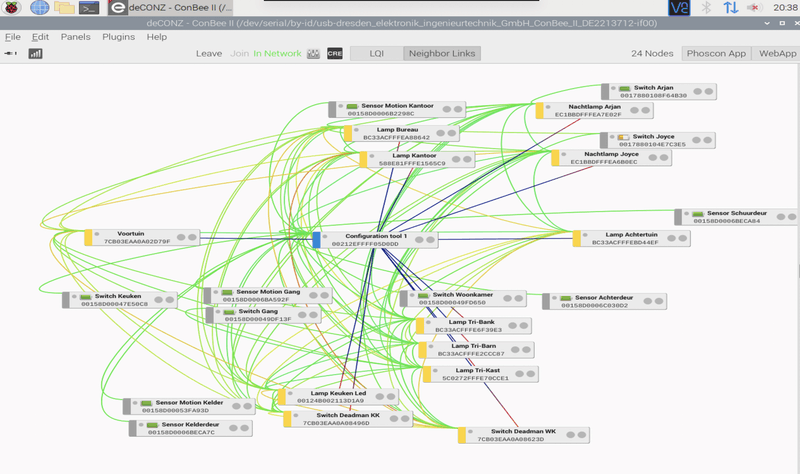Open the Panels menu
The image size is (800, 474).
pyautogui.click(x=76, y=37)
